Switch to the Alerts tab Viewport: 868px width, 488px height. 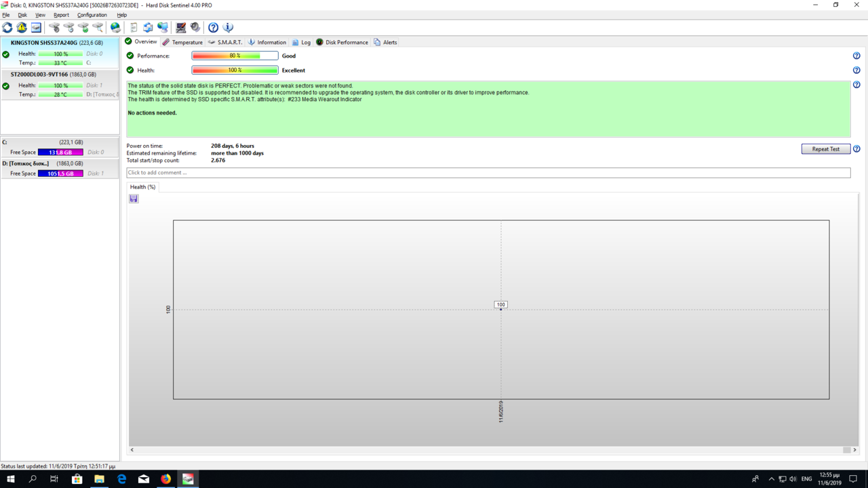tap(385, 42)
